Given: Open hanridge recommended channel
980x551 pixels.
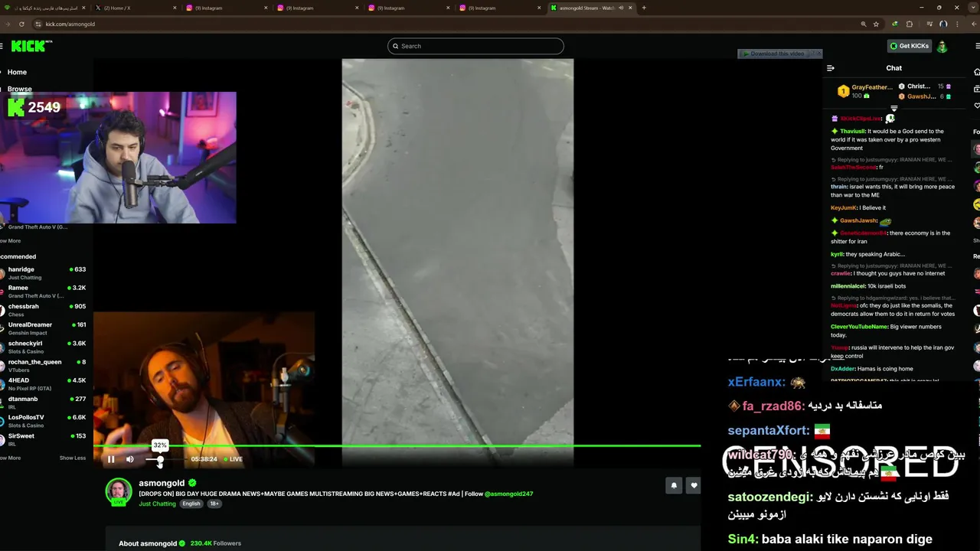Looking at the screenshot, I should coord(43,273).
